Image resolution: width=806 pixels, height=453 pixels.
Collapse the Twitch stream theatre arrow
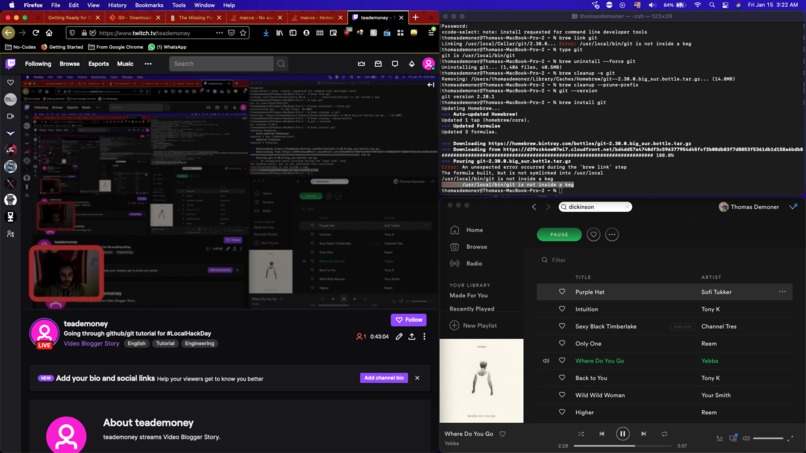tap(431, 85)
